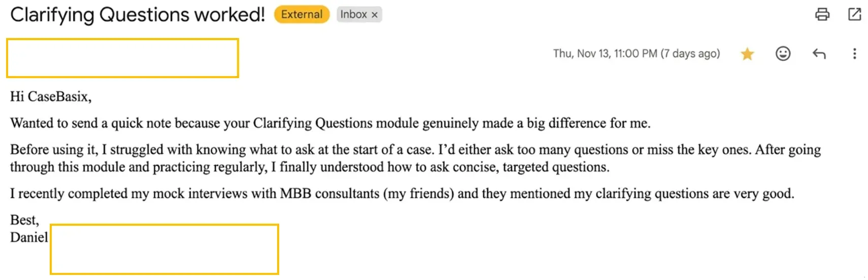Click the "Best," closing line
The width and height of the screenshot is (868, 280).
[24, 220]
